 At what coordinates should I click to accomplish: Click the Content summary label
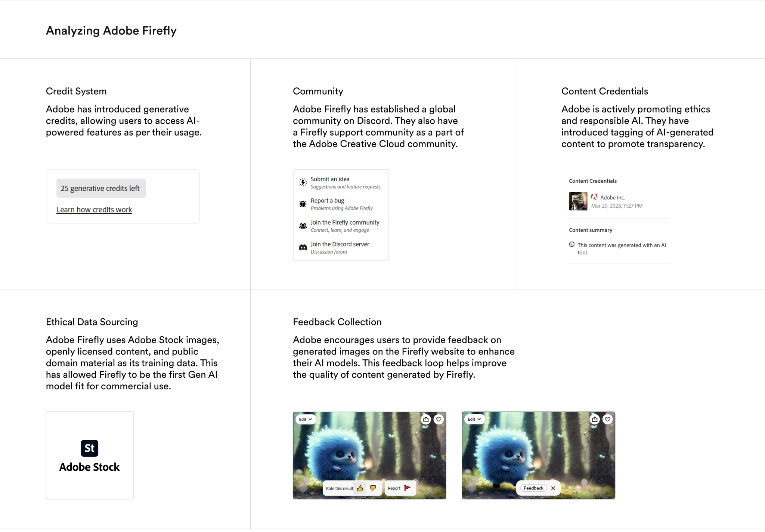tap(591, 230)
